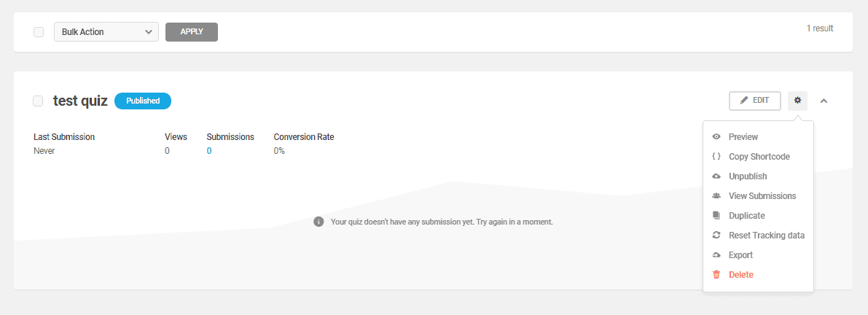Screen dimensions: 868x315
Task: Click the APPLY button
Action: pos(192,32)
